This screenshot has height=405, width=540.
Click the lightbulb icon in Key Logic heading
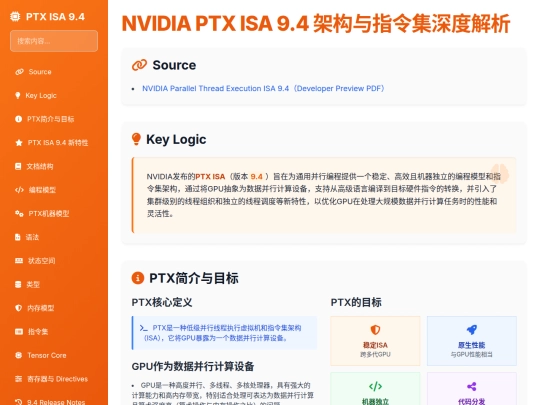136,139
